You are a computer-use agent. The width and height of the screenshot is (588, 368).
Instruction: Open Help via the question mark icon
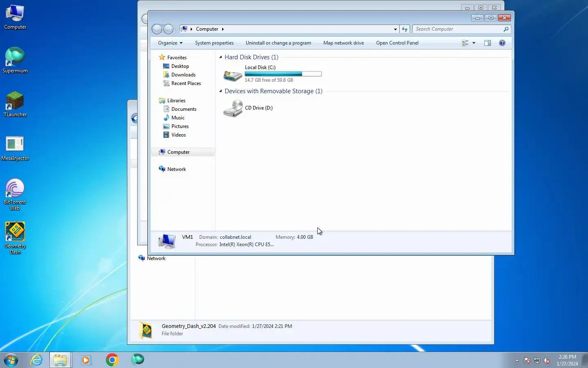point(502,43)
